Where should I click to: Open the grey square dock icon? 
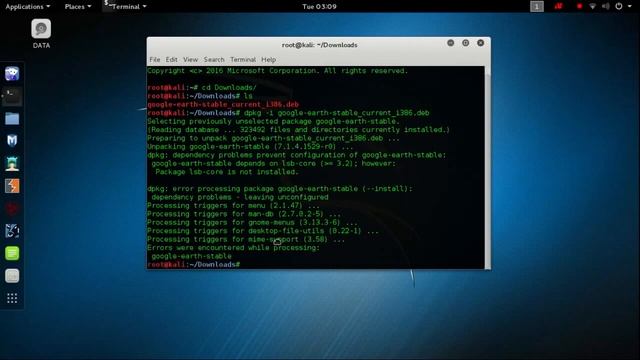[12, 276]
